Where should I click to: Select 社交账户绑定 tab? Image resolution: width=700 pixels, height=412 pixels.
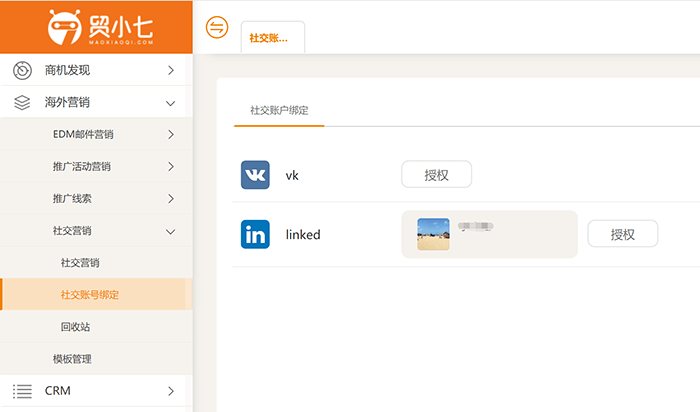(x=279, y=110)
